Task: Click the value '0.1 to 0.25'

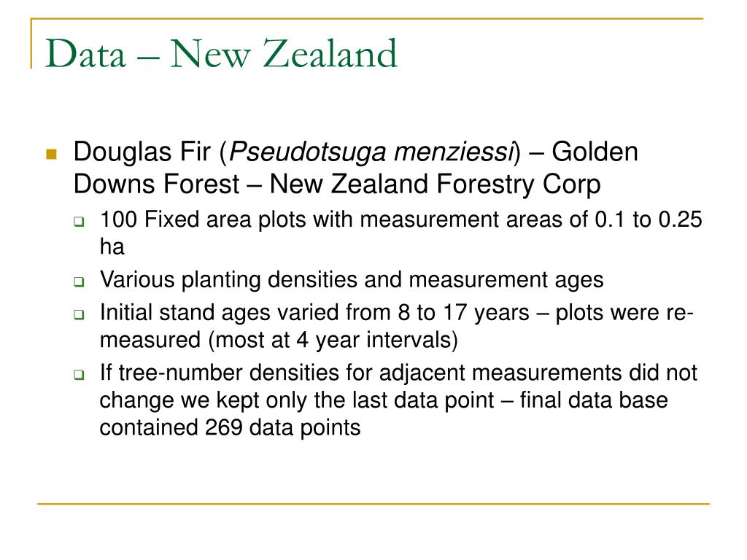Action: [649, 219]
